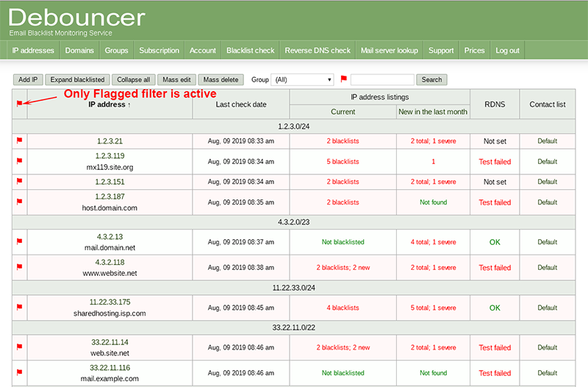The width and height of the screenshot is (588, 387).
Task: Collapse the 11.22.33.0/24 subnet group
Action: [x=293, y=288]
